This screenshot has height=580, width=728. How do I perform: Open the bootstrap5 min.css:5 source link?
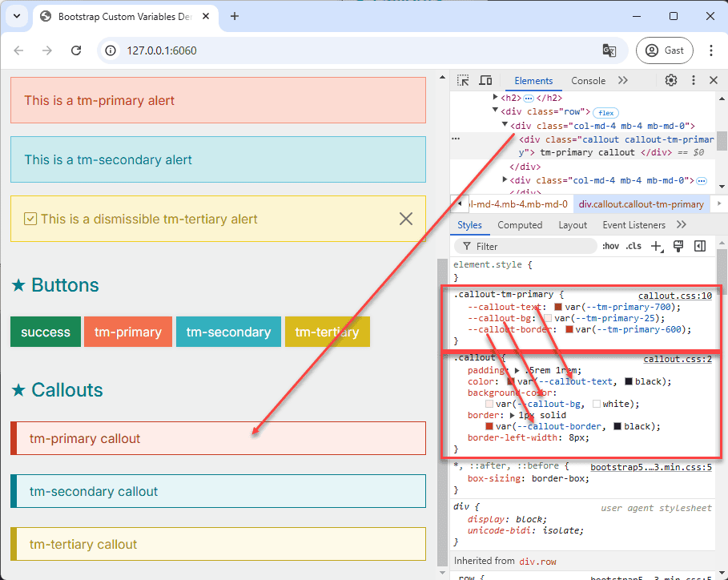[651, 467]
